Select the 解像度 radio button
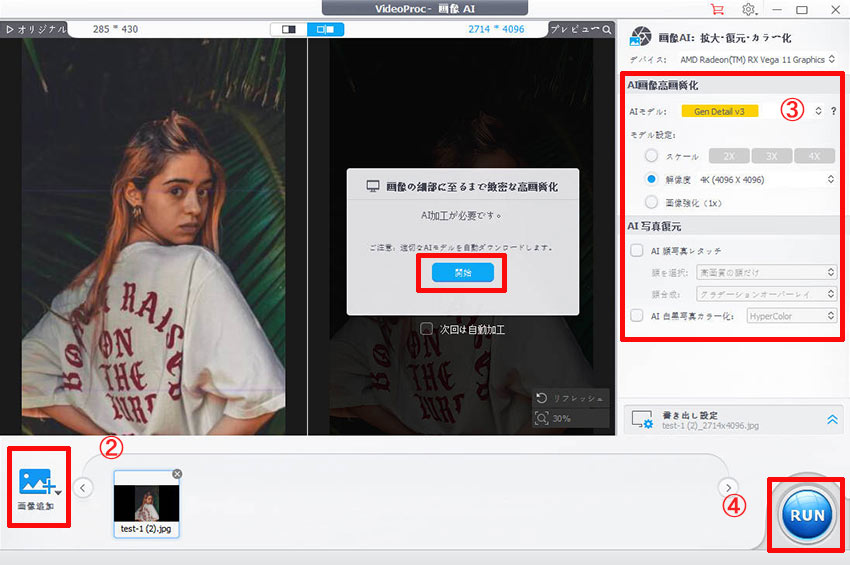 [651, 179]
